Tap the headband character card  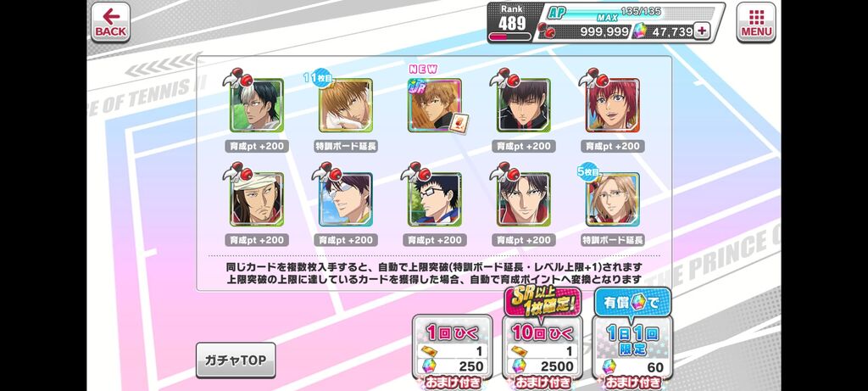[256, 199]
